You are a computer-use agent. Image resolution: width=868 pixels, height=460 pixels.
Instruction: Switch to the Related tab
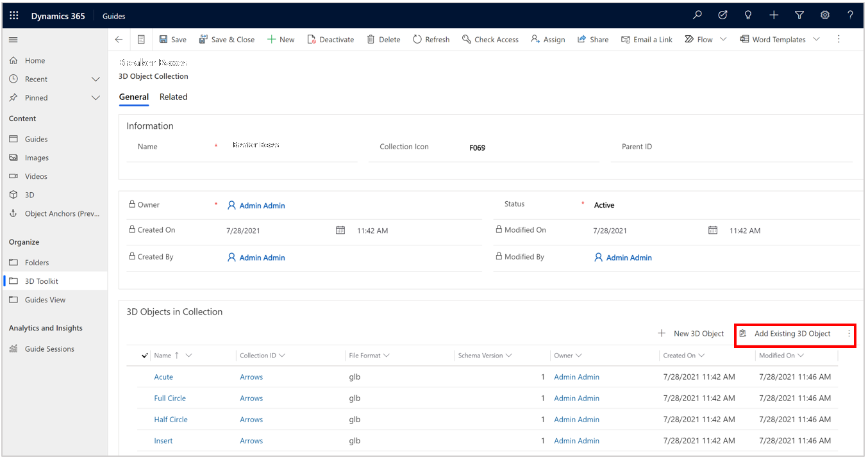click(x=173, y=97)
